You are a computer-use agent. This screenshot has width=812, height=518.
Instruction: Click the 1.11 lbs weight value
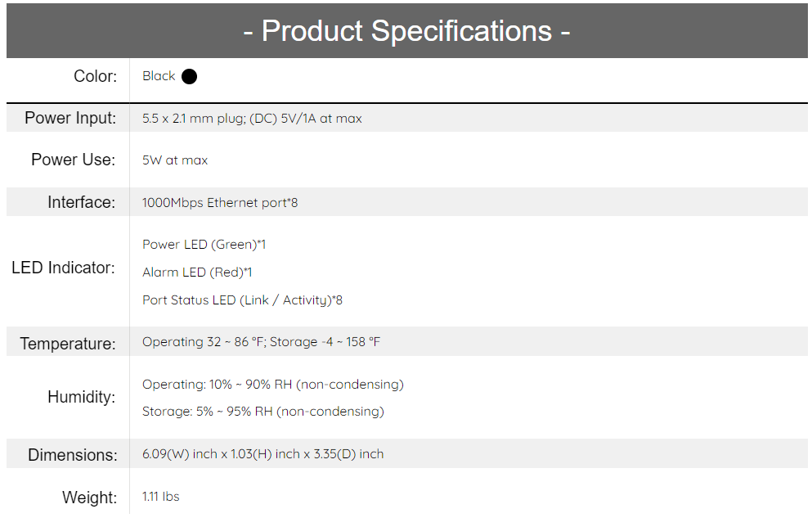pyautogui.click(x=160, y=496)
